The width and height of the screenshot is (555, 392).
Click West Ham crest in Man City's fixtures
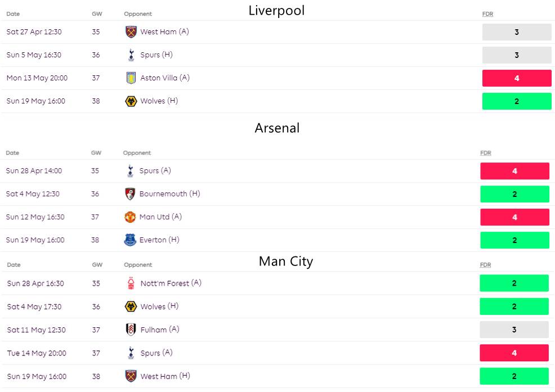click(x=131, y=376)
